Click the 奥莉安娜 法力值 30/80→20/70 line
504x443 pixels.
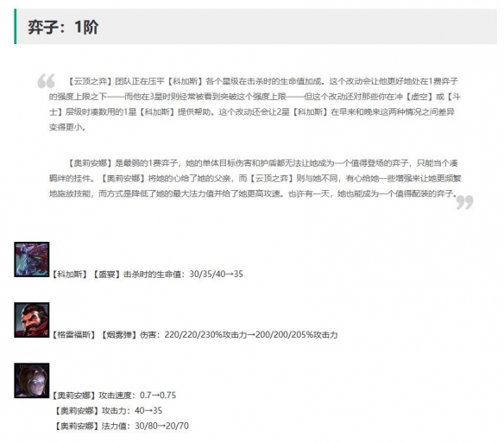122,426
